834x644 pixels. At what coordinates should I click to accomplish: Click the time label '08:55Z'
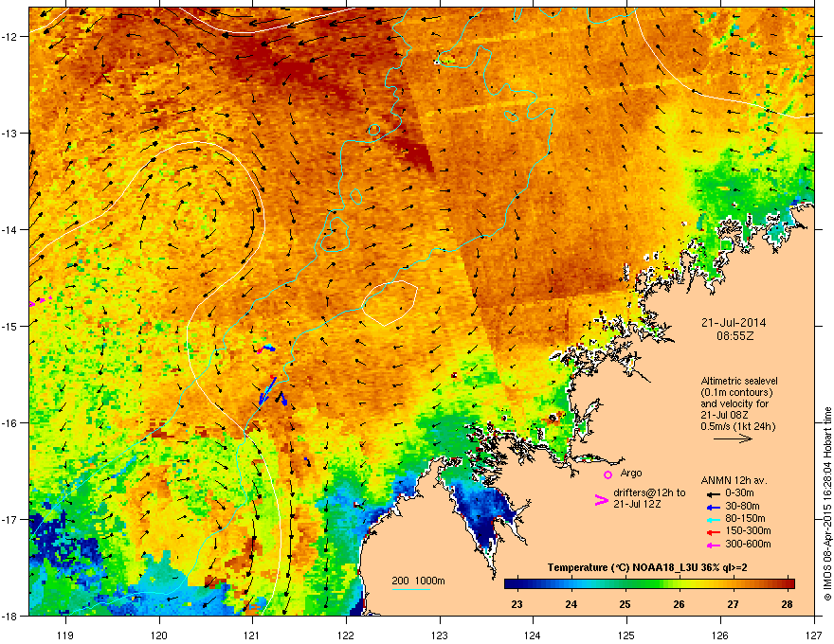735,336
